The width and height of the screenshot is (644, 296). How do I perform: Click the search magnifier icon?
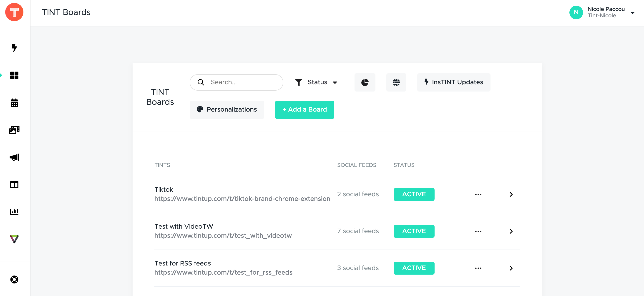tap(201, 82)
